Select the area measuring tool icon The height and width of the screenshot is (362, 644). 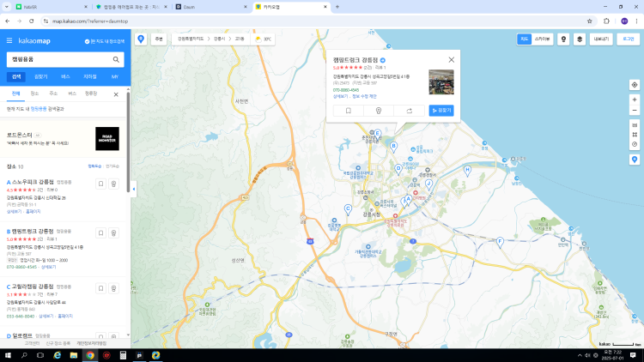tap(635, 135)
